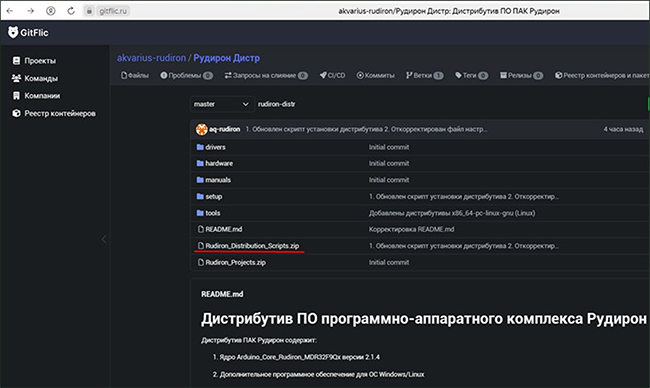
Task: Click the drivers folder icon
Action: [x=200, y=147]
